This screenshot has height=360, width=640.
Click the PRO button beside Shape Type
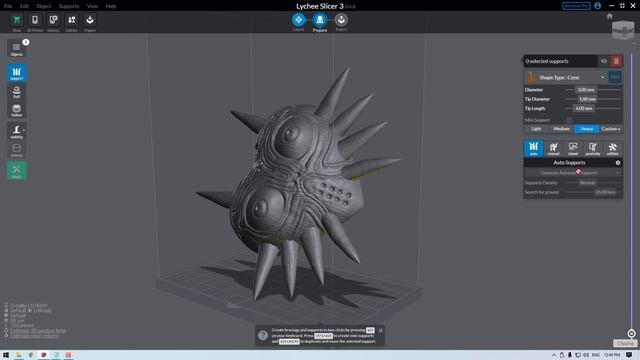click(615, 77)
